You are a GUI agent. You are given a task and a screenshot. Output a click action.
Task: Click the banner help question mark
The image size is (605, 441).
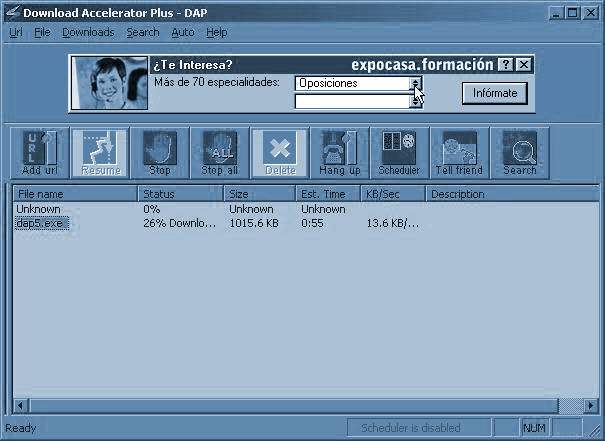(505, 64)
